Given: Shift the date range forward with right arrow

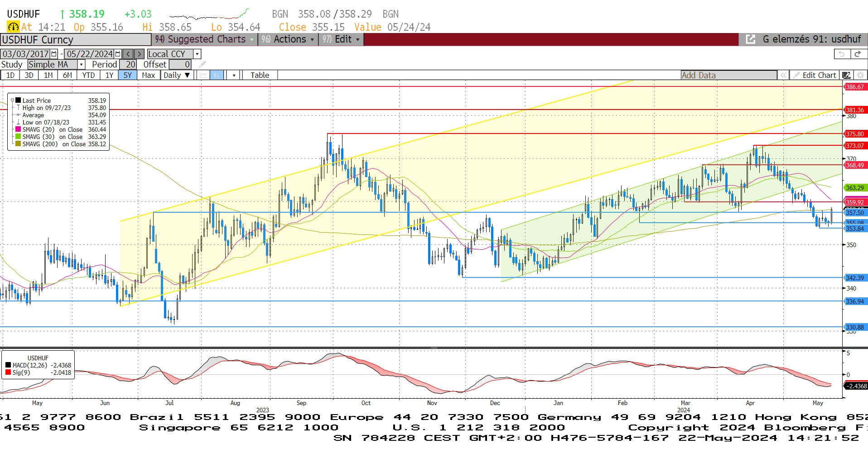Looking at the screenshot, I should pos(140,54).
